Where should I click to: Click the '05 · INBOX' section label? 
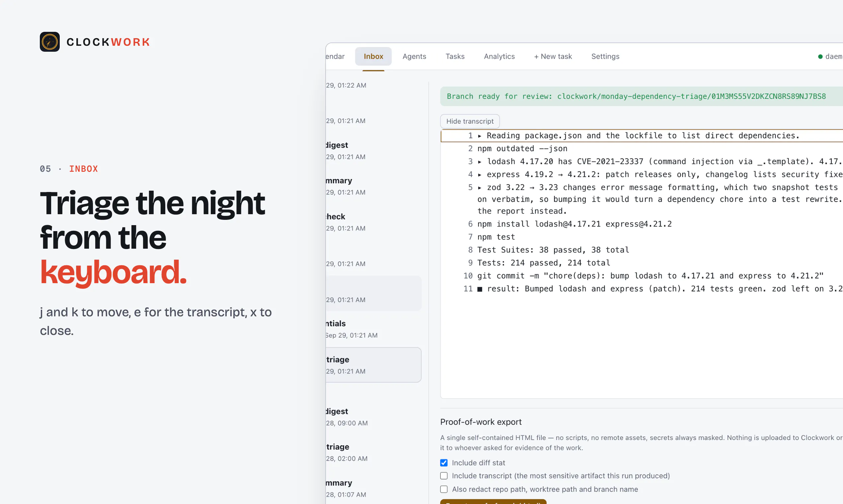point(69,169)
